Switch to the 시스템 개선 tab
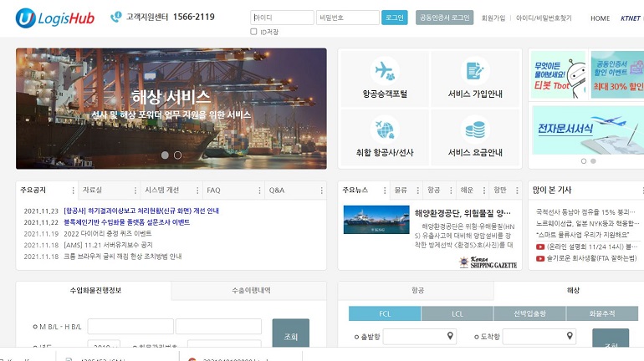 click(161, 191)
